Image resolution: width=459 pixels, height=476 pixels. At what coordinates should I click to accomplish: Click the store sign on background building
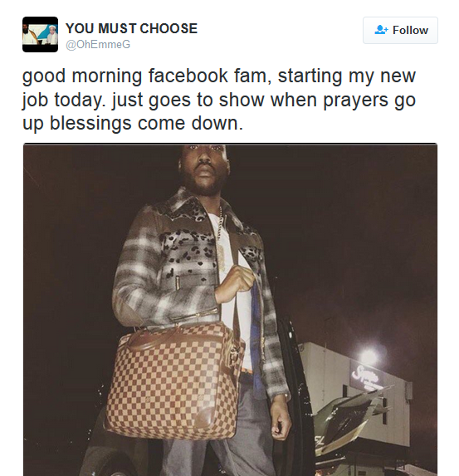[x=364, y=376]
